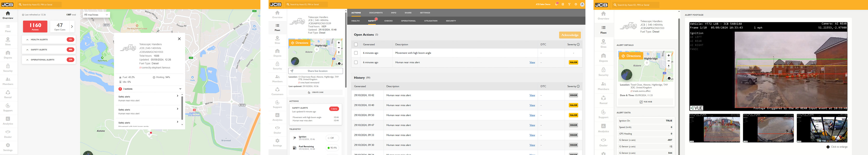The image size is (868, 155).
Task: Click the Create Case button
Action: pyautogui.click(x=315, y=92)
